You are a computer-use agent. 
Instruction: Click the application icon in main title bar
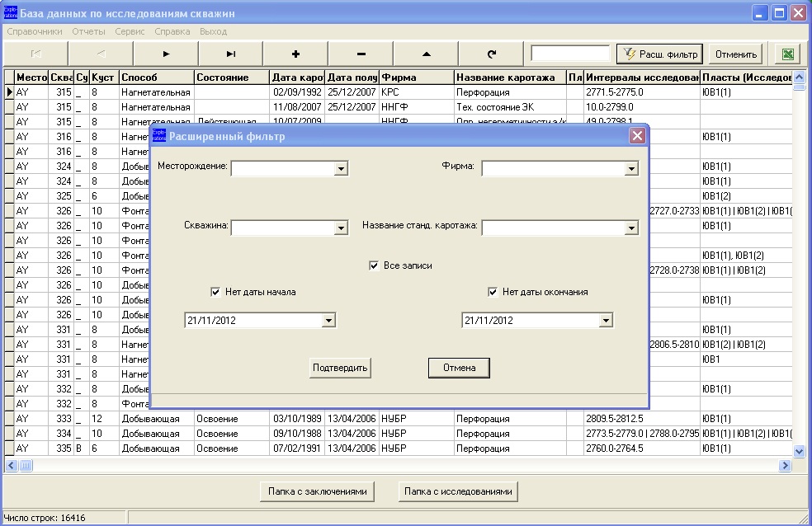[x=11, y=12]
